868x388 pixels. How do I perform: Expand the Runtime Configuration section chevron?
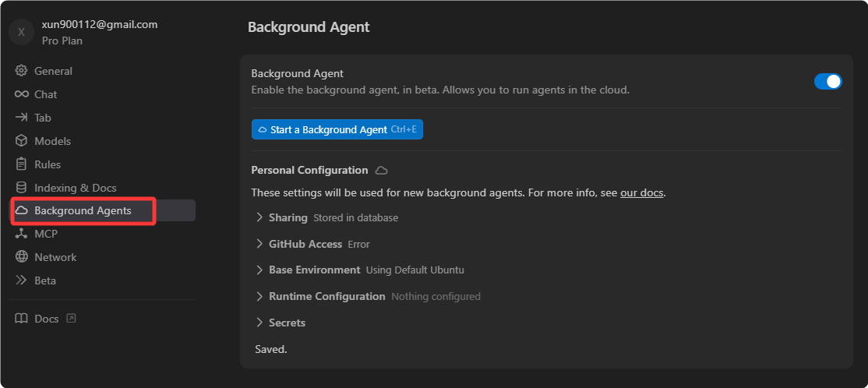click(259, 296)
